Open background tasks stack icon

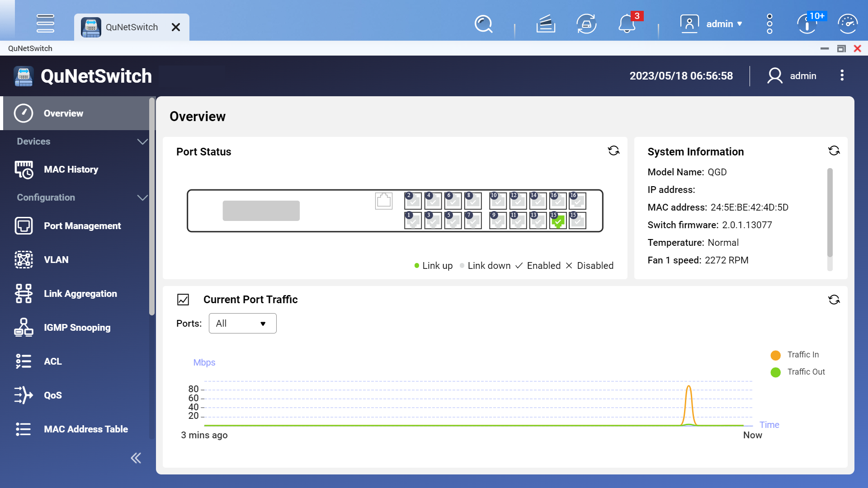coord(546,24)
